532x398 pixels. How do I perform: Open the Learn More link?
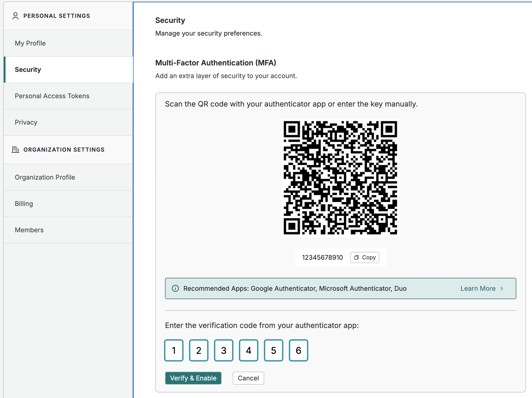pyautogui.click(x=478, y=288)
